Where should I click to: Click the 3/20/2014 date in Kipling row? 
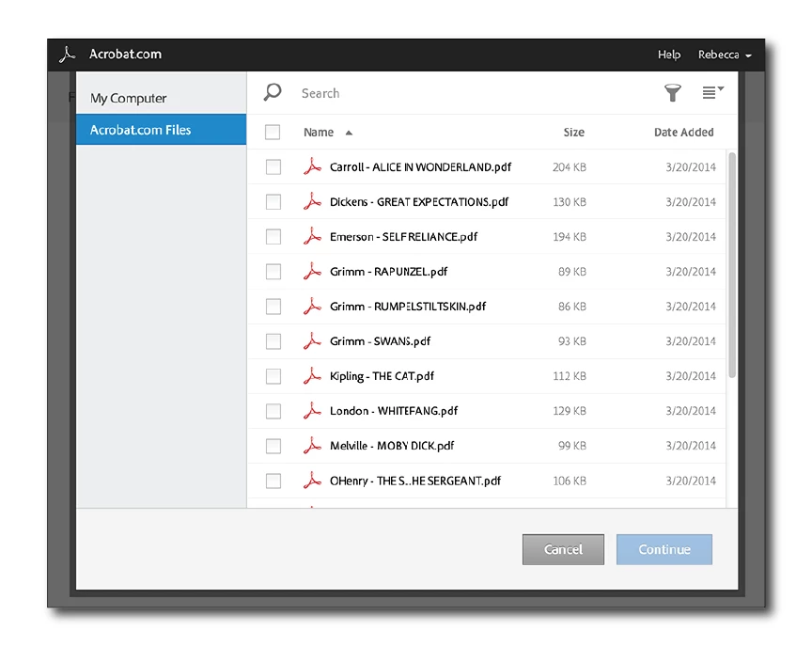(x=691, y=375)
